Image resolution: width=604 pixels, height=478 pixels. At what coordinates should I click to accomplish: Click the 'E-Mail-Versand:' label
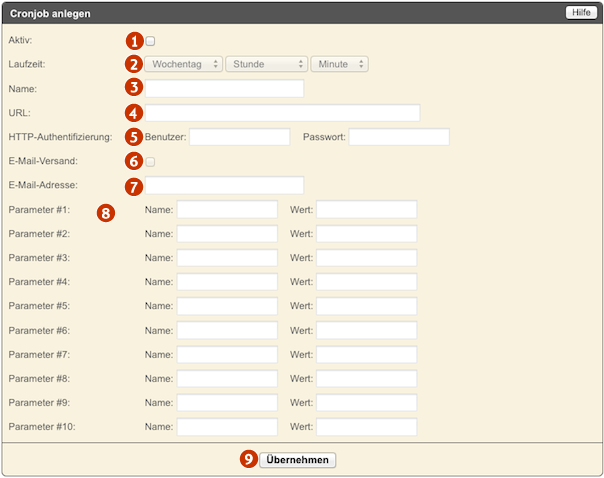click(x=43, y=161)
